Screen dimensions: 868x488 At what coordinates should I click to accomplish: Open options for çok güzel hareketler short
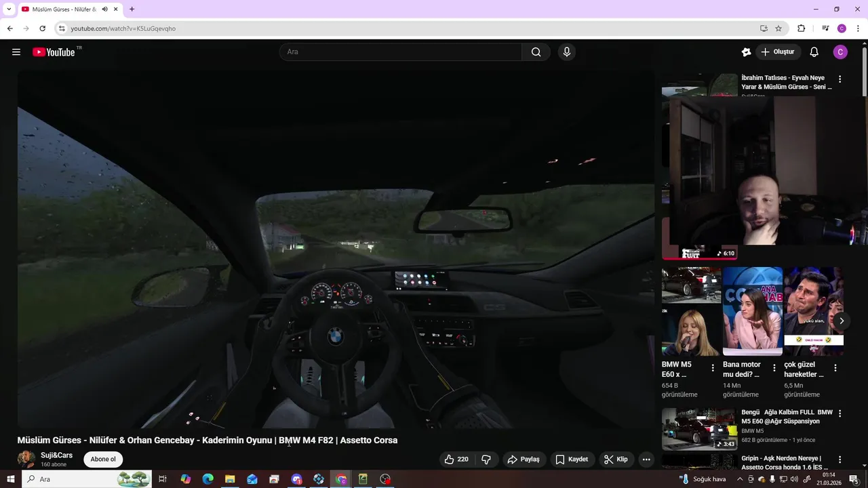click(x=835, y=368)
